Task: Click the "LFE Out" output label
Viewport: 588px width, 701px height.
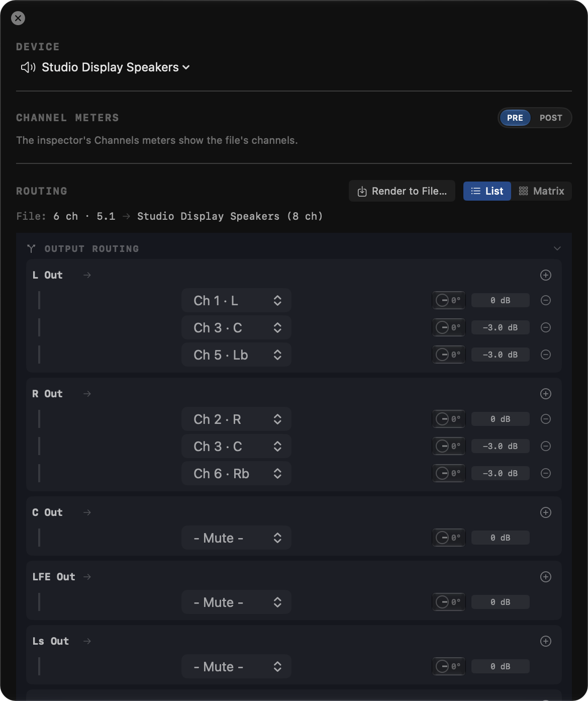Action: (x=54, y=577)
